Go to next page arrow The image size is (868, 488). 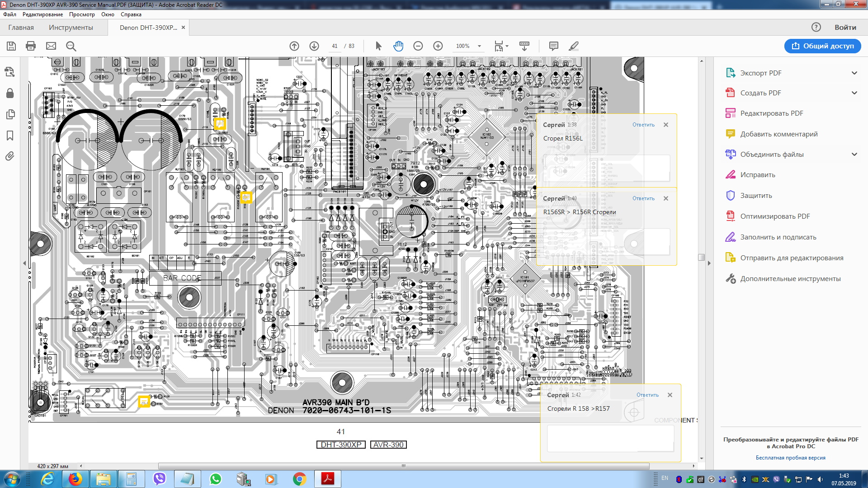(x=314, y=46)
